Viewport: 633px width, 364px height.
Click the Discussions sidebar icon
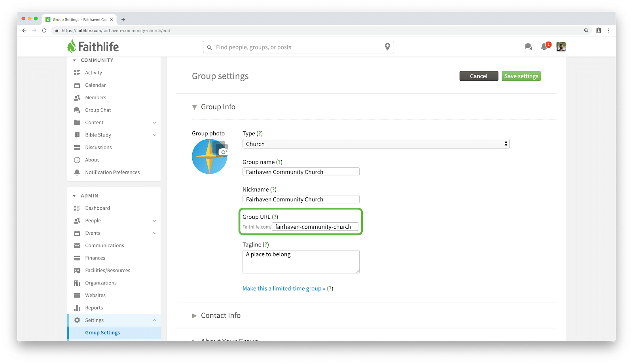[77, 148]
